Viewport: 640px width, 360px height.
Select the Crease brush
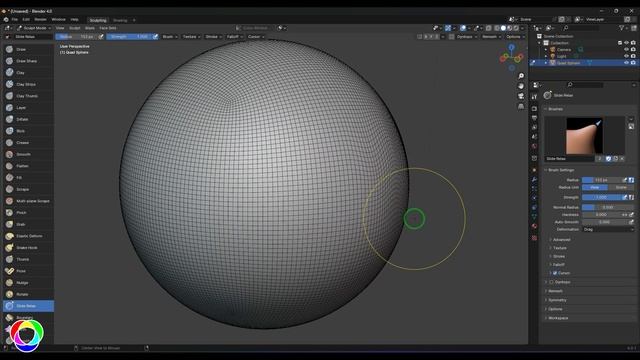pos(28,142)
